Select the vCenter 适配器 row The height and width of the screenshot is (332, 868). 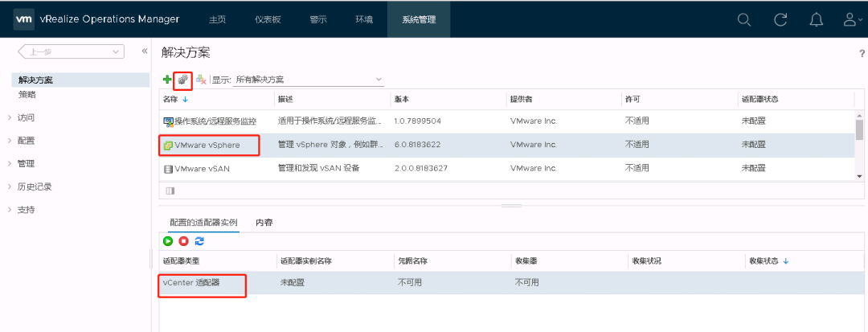(x=511, y=282)
